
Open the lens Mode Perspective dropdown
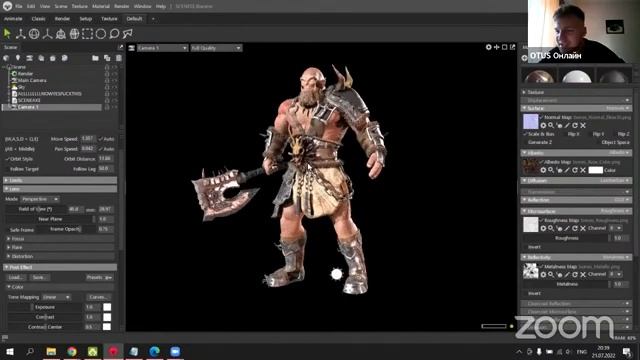40,199
